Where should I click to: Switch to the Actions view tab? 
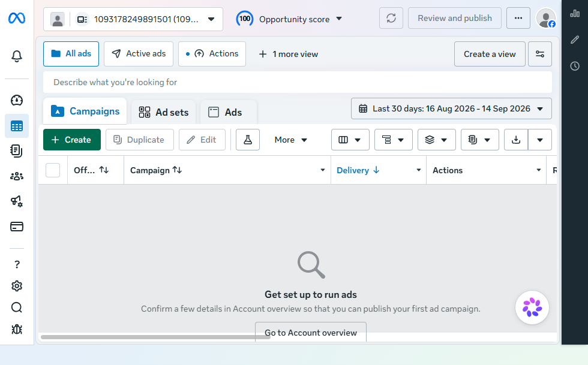(x=212, y=54)
